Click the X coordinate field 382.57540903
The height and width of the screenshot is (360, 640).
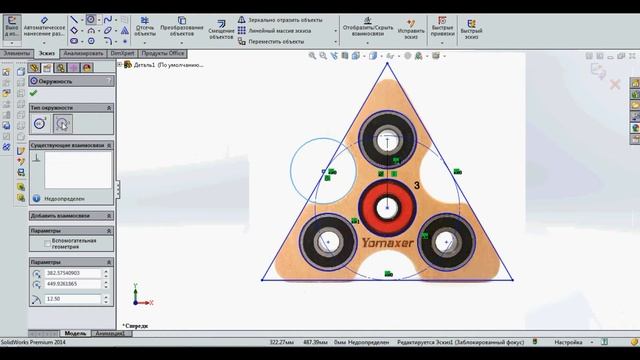[73, 273]
